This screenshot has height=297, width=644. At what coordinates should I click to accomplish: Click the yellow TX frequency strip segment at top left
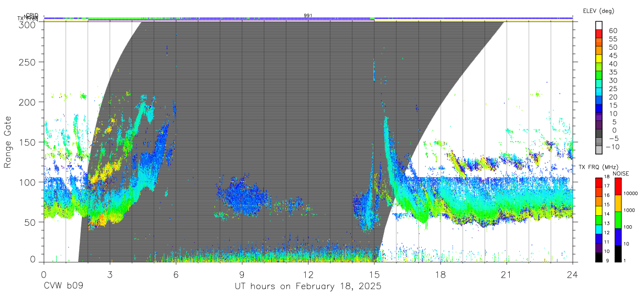[x=66, y=19]
